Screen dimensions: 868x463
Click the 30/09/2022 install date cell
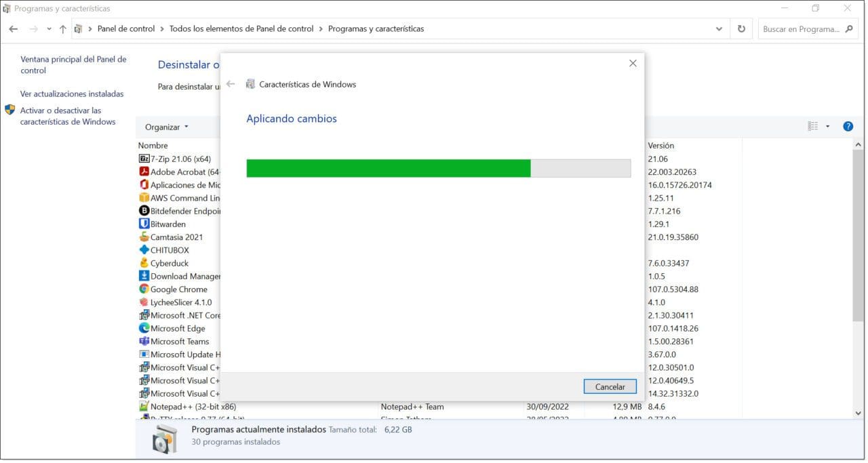click(x=547, y=407)
